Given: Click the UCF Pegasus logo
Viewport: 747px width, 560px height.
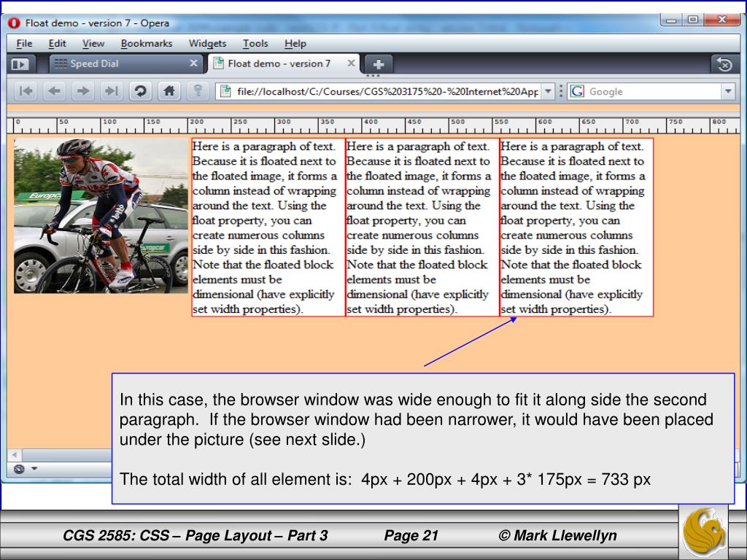Looking at the screenshot, I should pos(703,533).
